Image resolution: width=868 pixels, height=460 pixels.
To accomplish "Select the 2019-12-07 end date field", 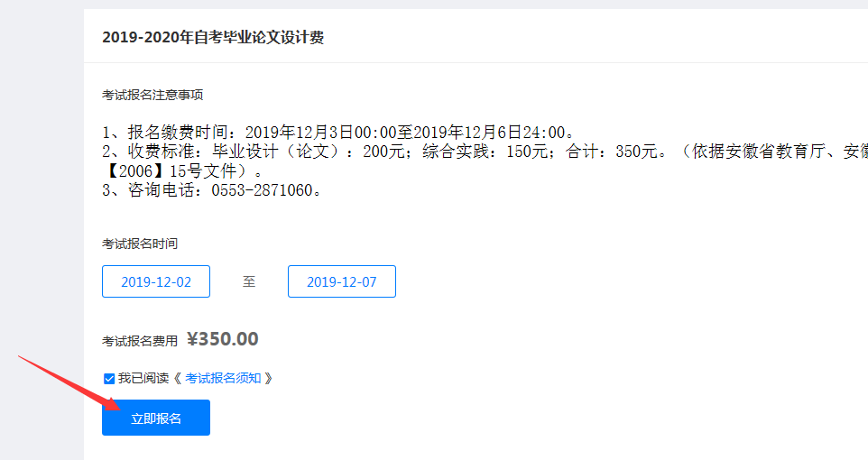I will 342,281.
